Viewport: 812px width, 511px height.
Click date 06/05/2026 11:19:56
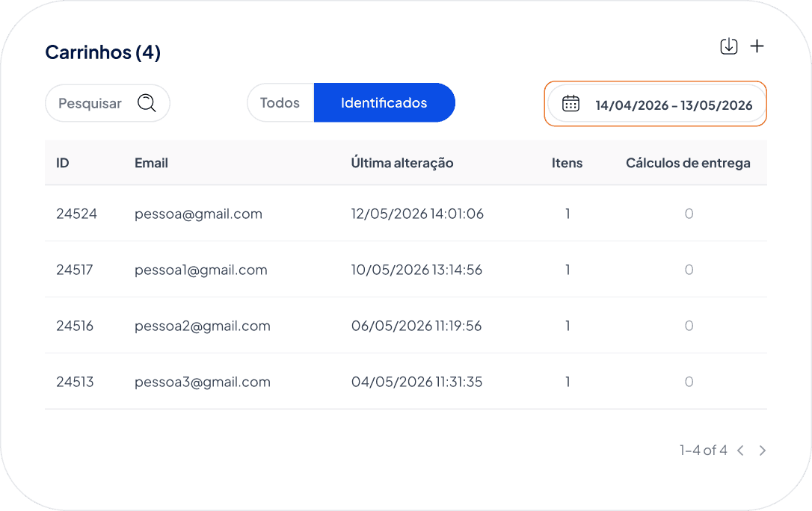[x=416, y=326]
